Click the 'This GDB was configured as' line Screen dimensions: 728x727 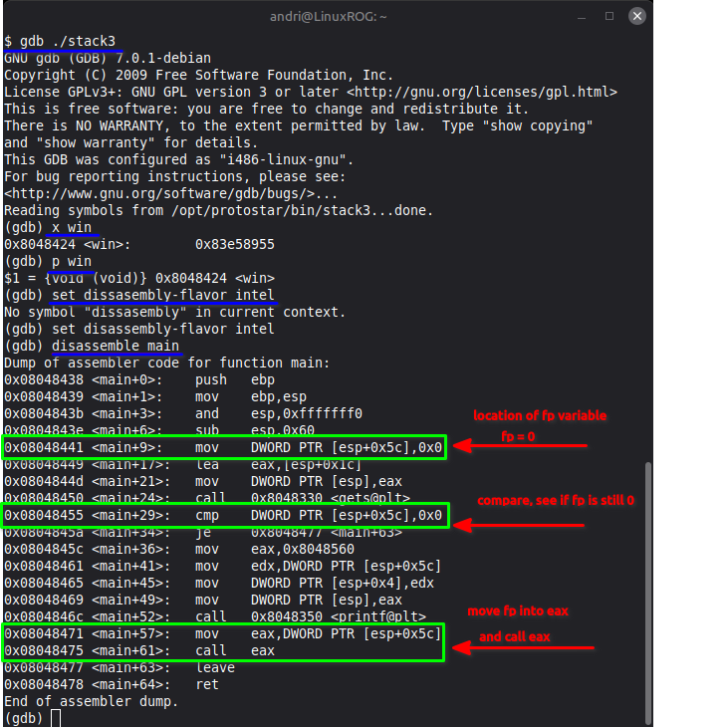178,159
